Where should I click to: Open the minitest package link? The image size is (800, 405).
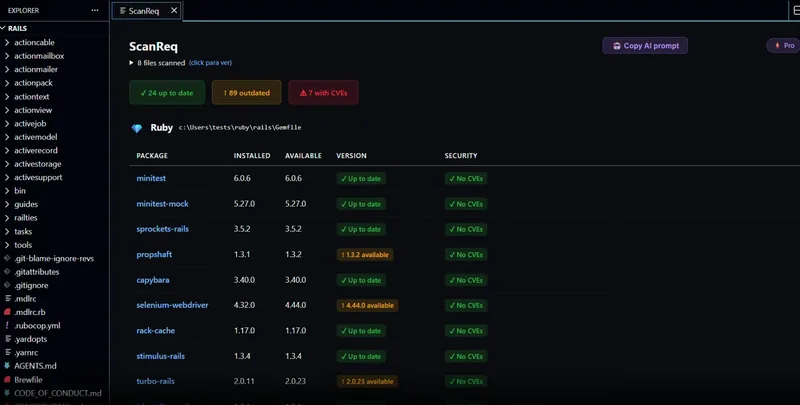coord(151,178)
